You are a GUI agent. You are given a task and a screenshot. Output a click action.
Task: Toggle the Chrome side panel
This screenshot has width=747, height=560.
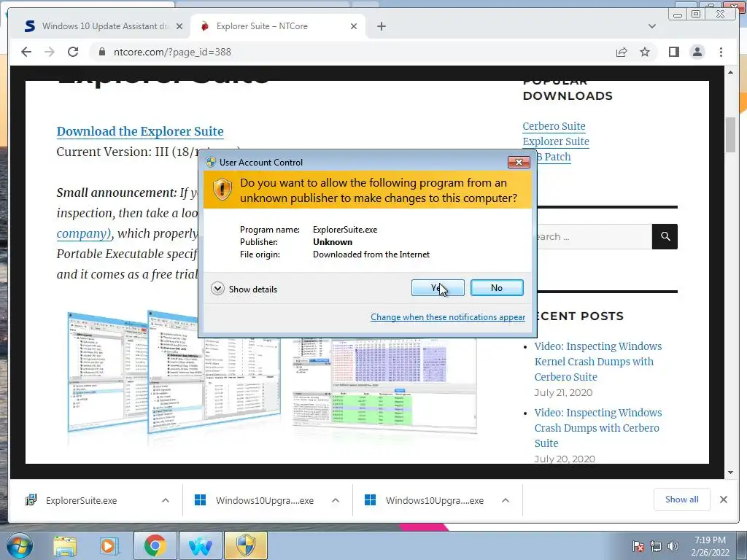click(x=673, y=52)
